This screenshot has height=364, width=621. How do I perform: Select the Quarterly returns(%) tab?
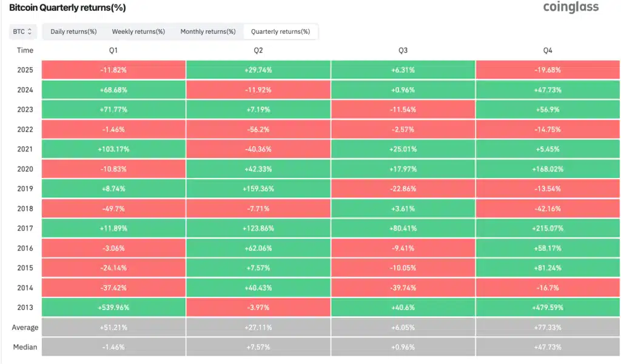point(280,31)
